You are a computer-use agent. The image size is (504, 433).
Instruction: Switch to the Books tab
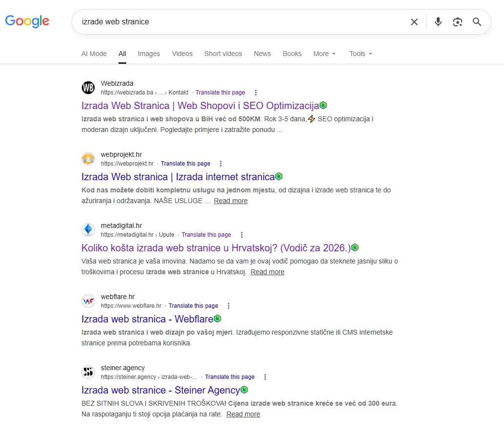point(292,54)
